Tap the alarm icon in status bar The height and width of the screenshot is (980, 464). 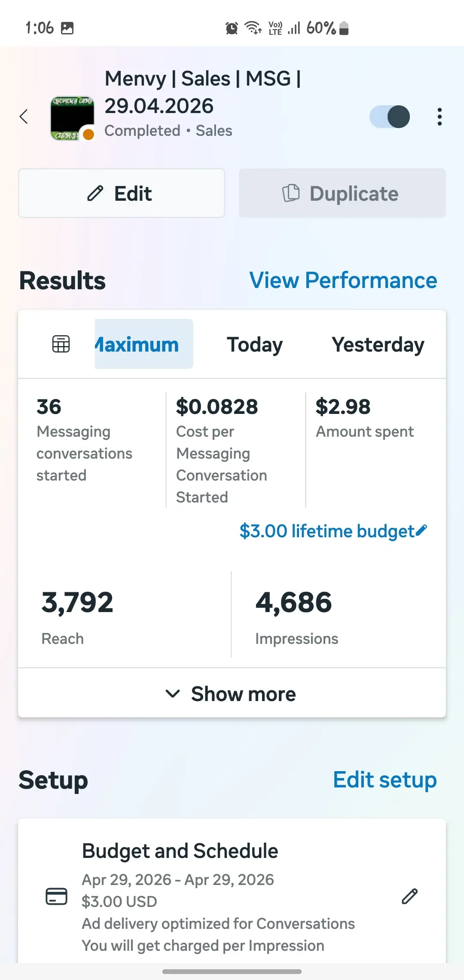(232, 28)
